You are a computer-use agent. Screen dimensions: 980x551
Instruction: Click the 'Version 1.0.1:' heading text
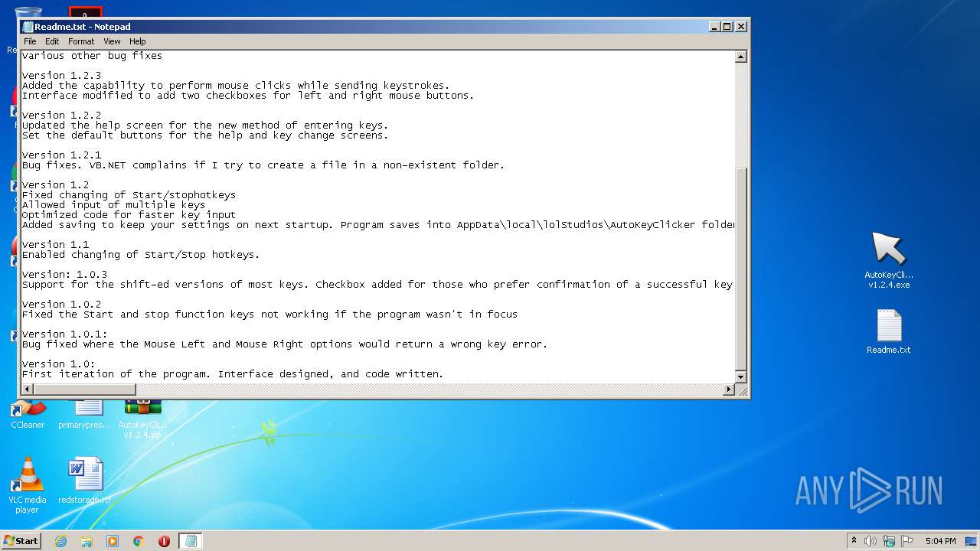pyautogui.click(x=64, y=334)
